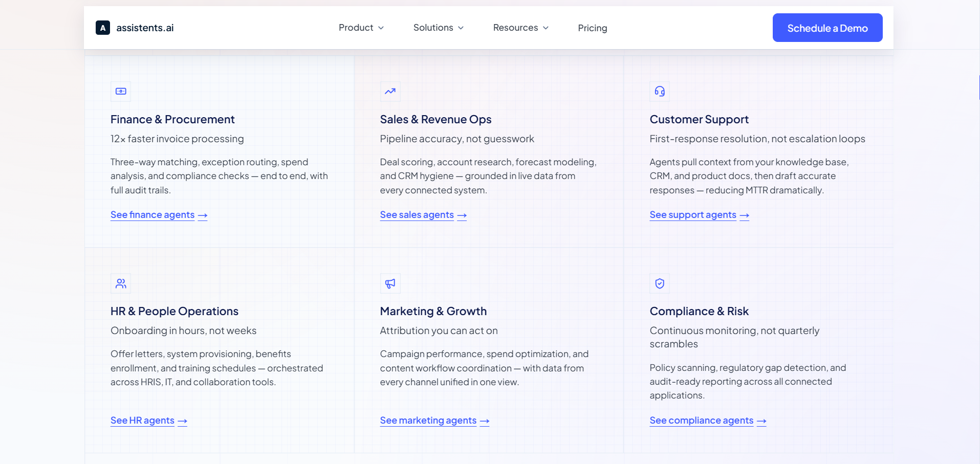This screenshot has height=464, width=980.
Task: Click the Compliance & Risk heading
Action: click(x=699, y=311)
